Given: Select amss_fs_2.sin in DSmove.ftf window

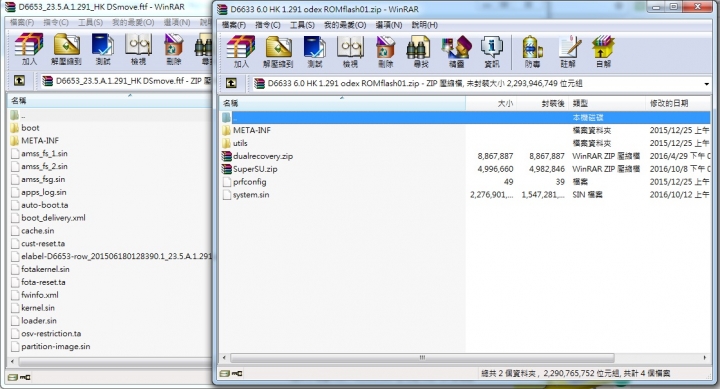Looking at the screenshot, I should click(44, 166).
